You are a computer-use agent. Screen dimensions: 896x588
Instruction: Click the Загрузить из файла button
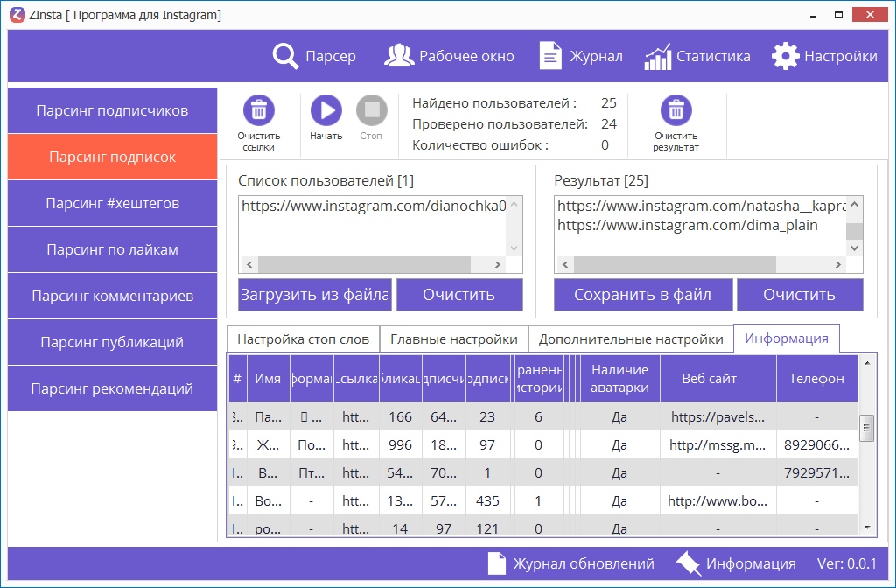tap(314, 295)
